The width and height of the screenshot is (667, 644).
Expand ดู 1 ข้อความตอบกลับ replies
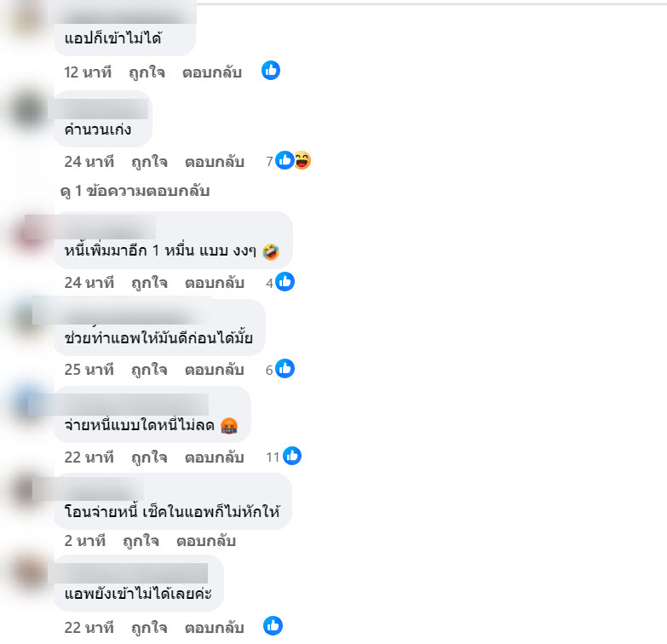click(x=135, y=191)
